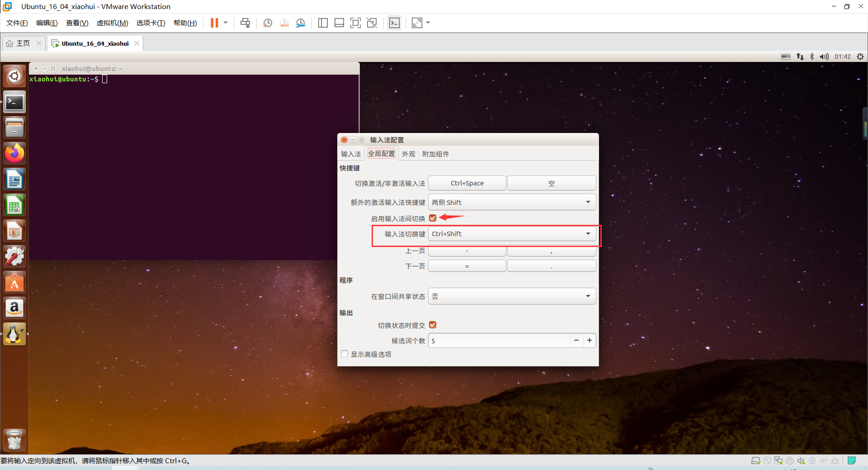Screen dimensions: 868x470
Task: Open the 虚拟机 menu in VMware
Action: point(112,23)
